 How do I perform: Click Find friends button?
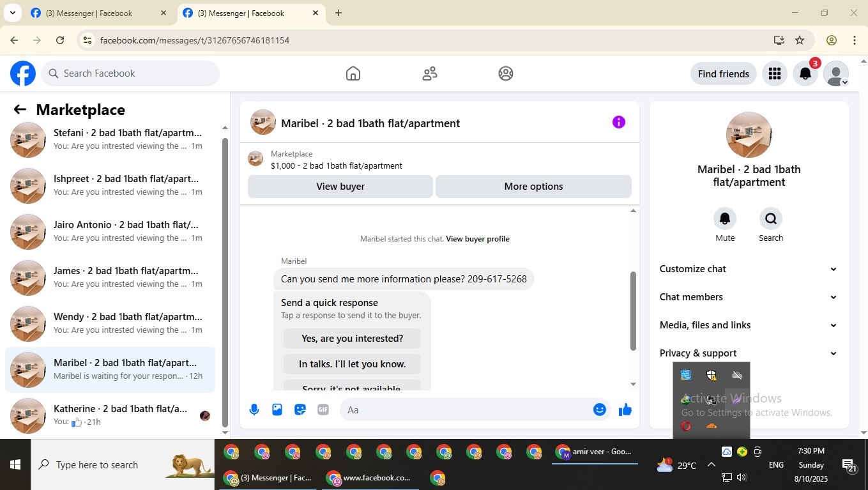pos(724,73)
